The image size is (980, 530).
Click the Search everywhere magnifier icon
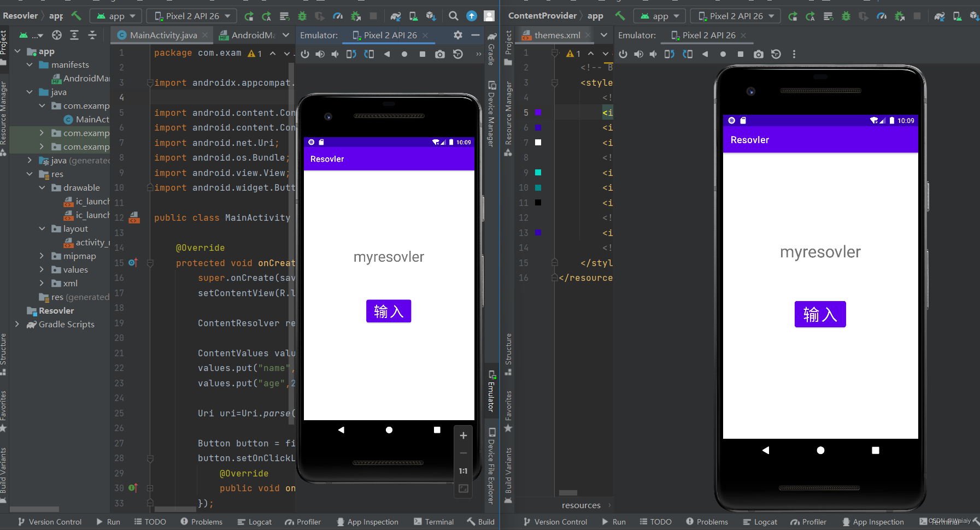click(454, 16)
